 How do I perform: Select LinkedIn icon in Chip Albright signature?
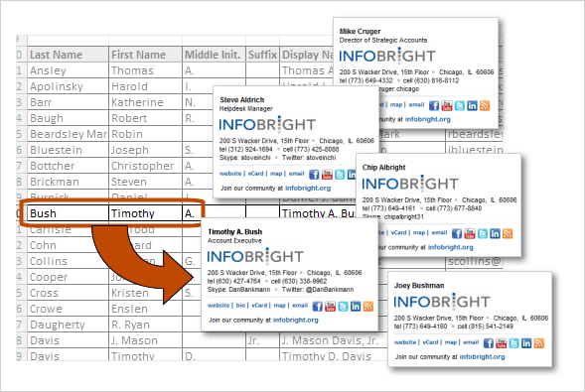[495, 233]
